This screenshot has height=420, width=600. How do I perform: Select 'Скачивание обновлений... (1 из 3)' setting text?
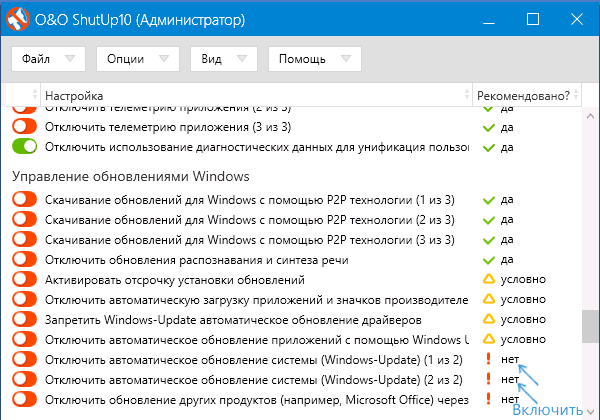click(249, 200)
